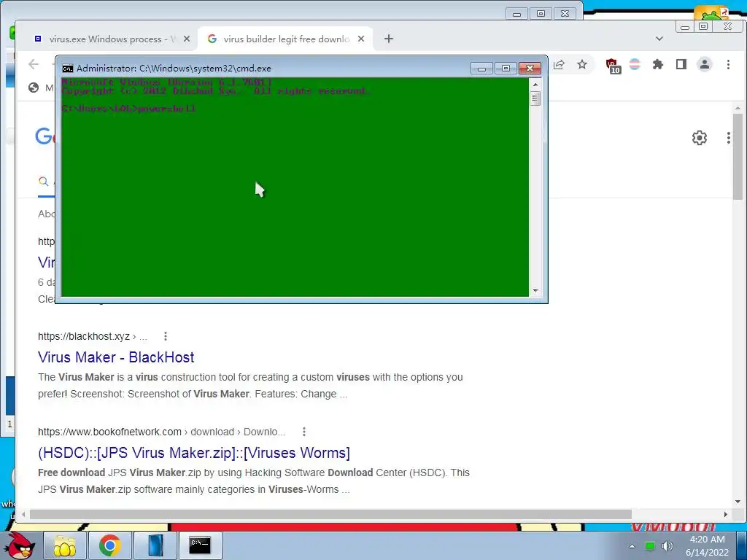Maximize the cmd.exe window

pyautogui.click(x=506, y=69)
